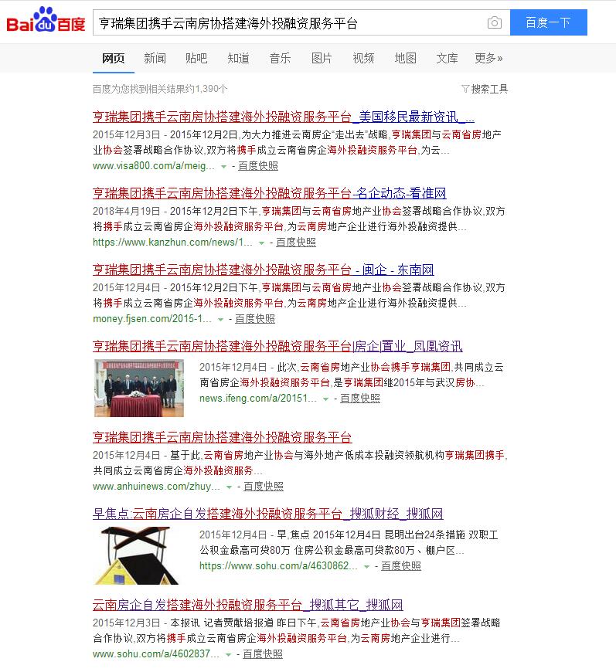Expand dropdown arrow beside kanzhun.com URL
The height and width of the screenshot is (672, 616).
[261, 243]
